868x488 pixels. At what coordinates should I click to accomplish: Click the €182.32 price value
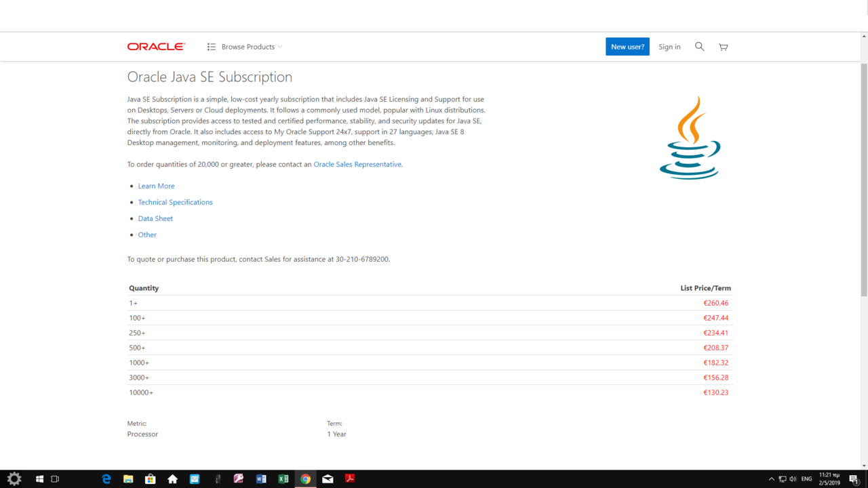click(x=715, y=363)
